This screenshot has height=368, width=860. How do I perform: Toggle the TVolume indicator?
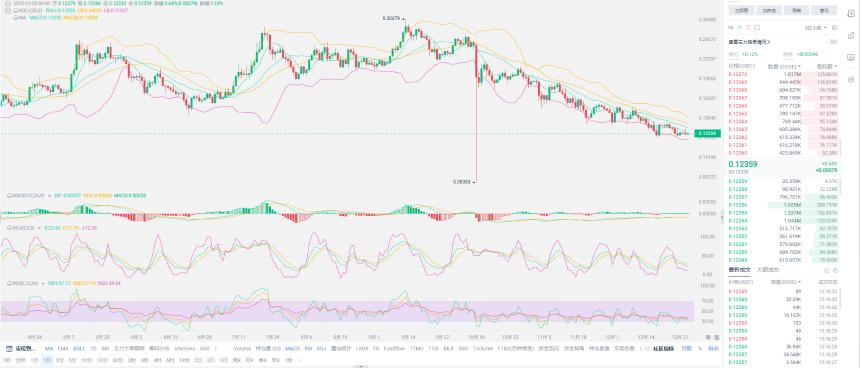(x=482, y=349)
